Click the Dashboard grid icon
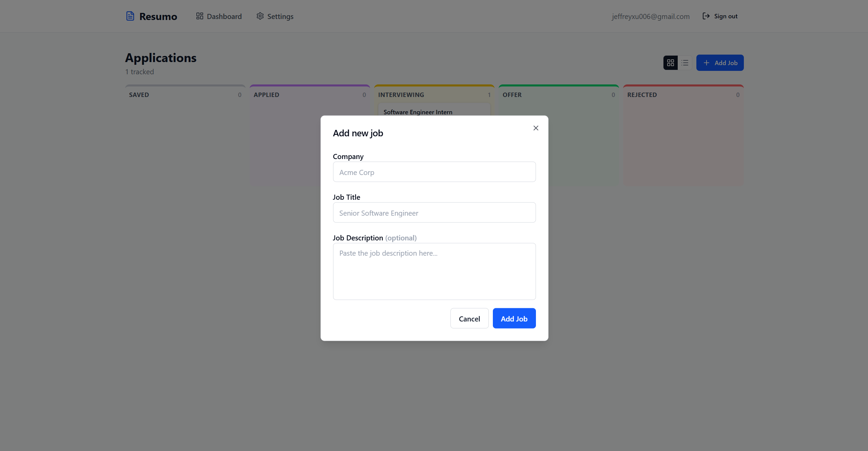The width and height of the screenshot is (868, 451). click(x=199, y=16)
